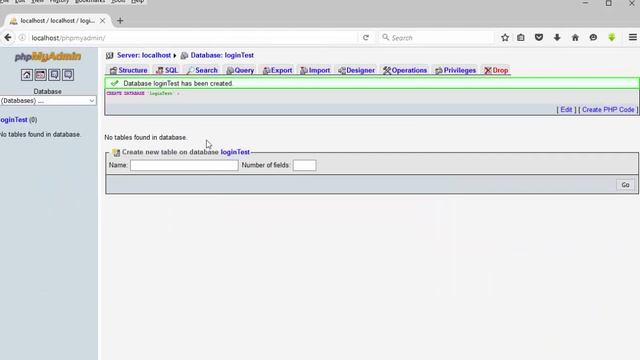
Task: Open phpMyAdmin documentation icon in sidebar
Action: point(54,75)
